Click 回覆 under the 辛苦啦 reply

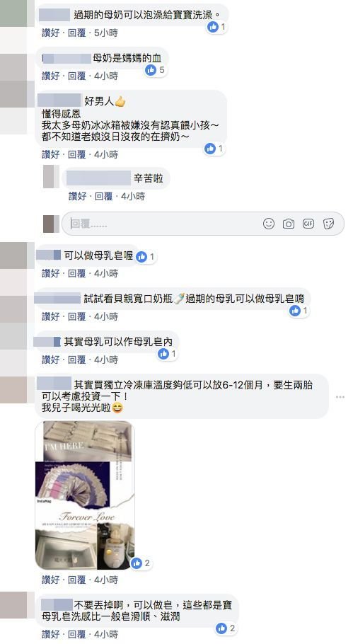tap(103, 196)
